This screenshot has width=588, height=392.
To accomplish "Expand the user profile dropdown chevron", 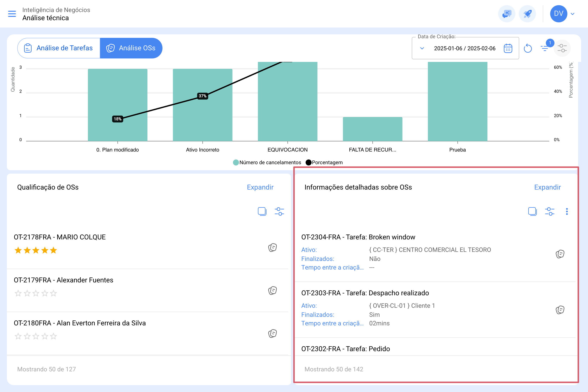I will [573, 14].
